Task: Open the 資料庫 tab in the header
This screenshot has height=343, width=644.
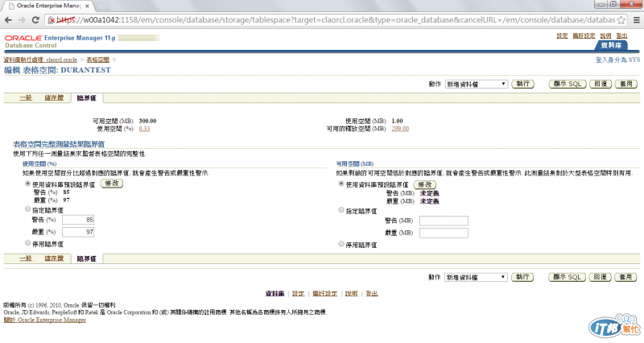Action: pos(612,45)
